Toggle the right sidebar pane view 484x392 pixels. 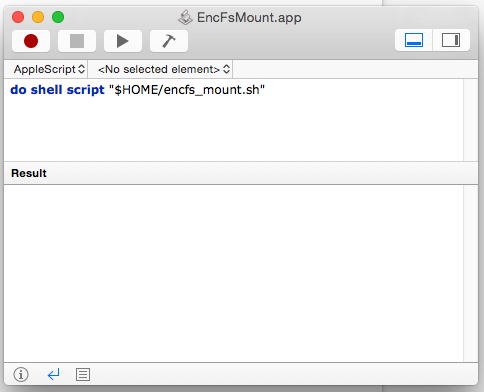click(x=451, y=40)
